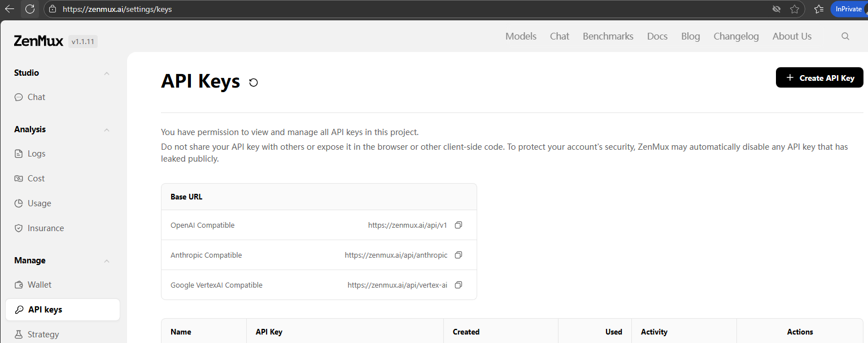Screen dimensions: 868x343
Task: Open the Docs nav link
Action: coord(657,36)
